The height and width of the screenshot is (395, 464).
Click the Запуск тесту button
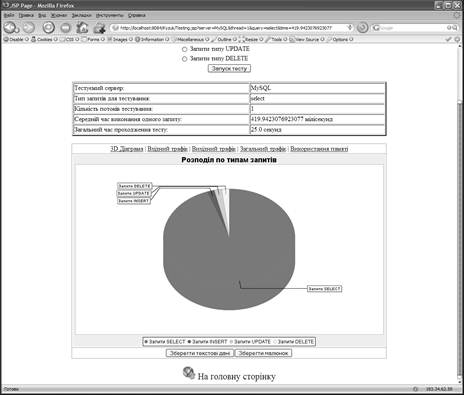pyautogui.click(x=229, y=68)
